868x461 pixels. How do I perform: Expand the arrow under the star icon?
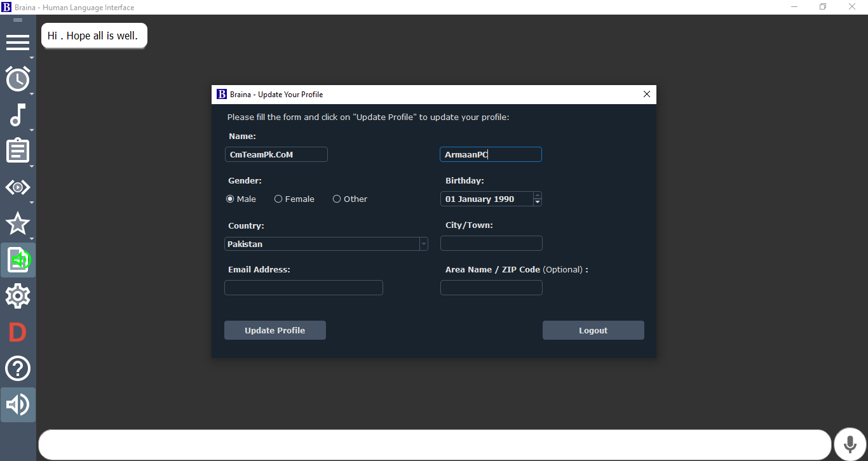tap(32, 239)
